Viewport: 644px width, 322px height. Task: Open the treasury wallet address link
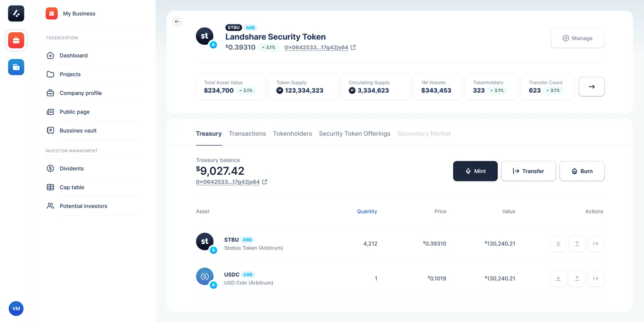coord(228,182)
